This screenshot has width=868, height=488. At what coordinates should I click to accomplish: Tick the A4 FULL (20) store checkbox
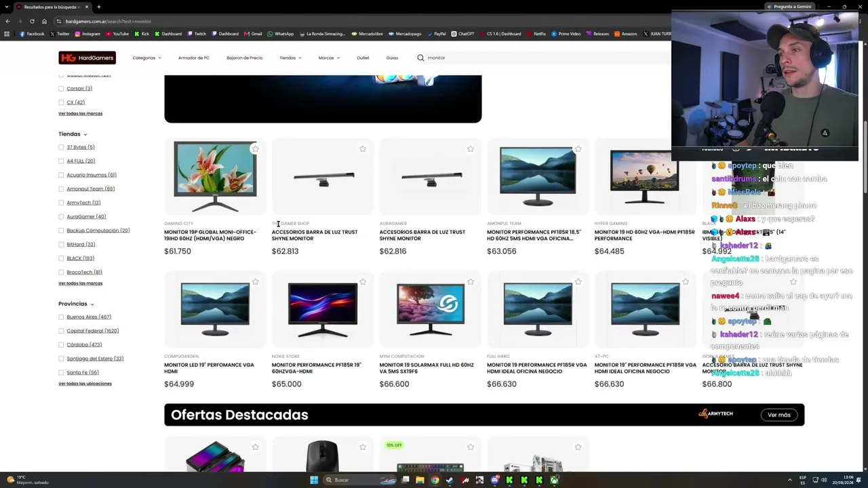click(x=61, y=161)
